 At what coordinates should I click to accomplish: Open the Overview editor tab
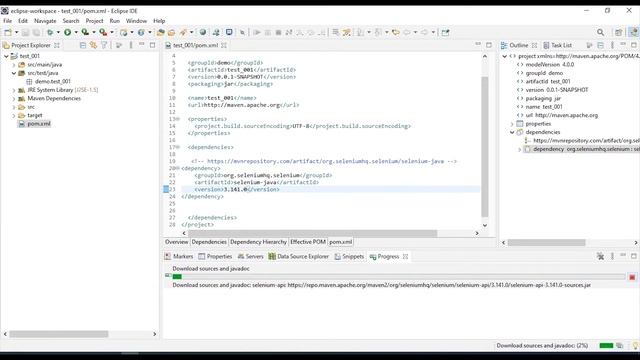pyautogui.click(x=176, y=242)
